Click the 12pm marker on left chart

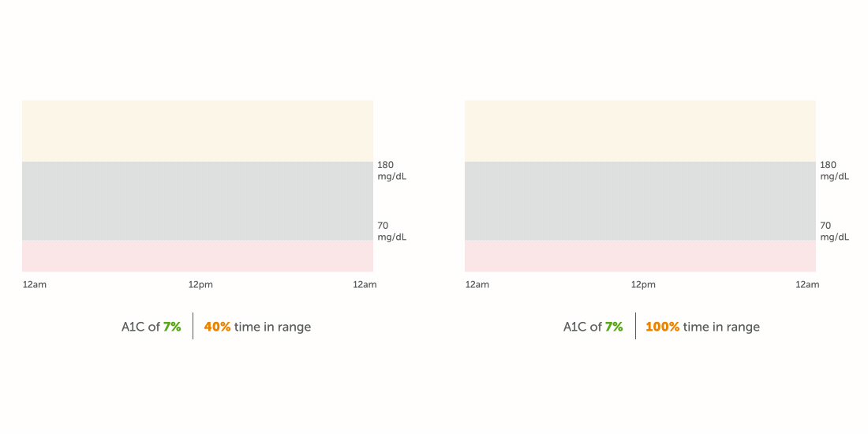coord(200,285)
